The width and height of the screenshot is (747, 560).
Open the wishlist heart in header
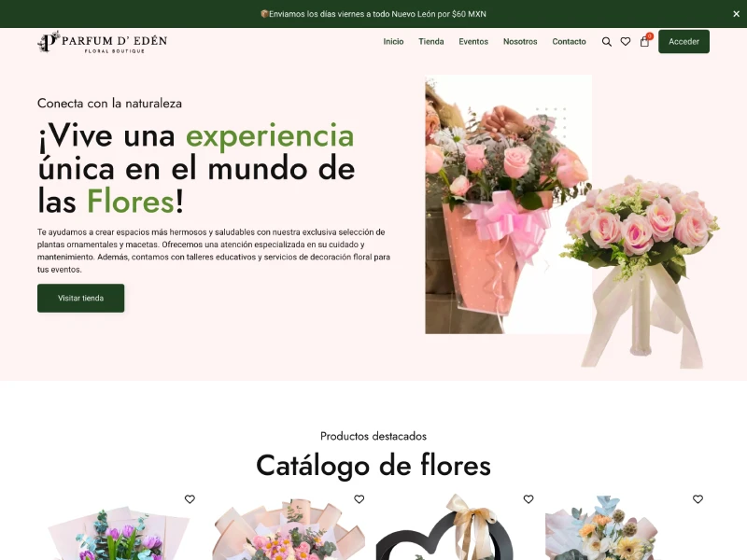point(626,42)
